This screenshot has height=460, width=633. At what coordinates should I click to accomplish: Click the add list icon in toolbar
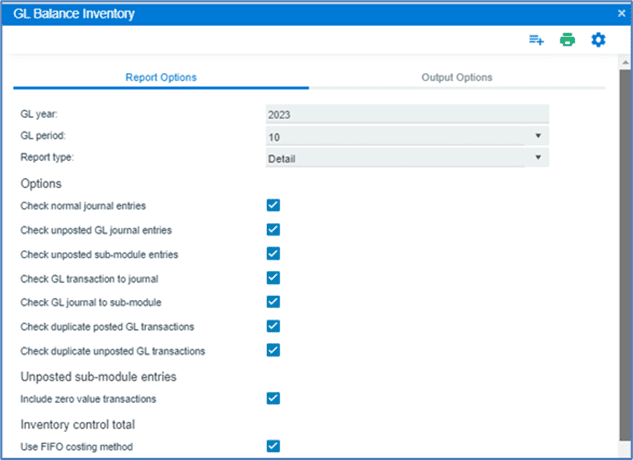[536, 40]
